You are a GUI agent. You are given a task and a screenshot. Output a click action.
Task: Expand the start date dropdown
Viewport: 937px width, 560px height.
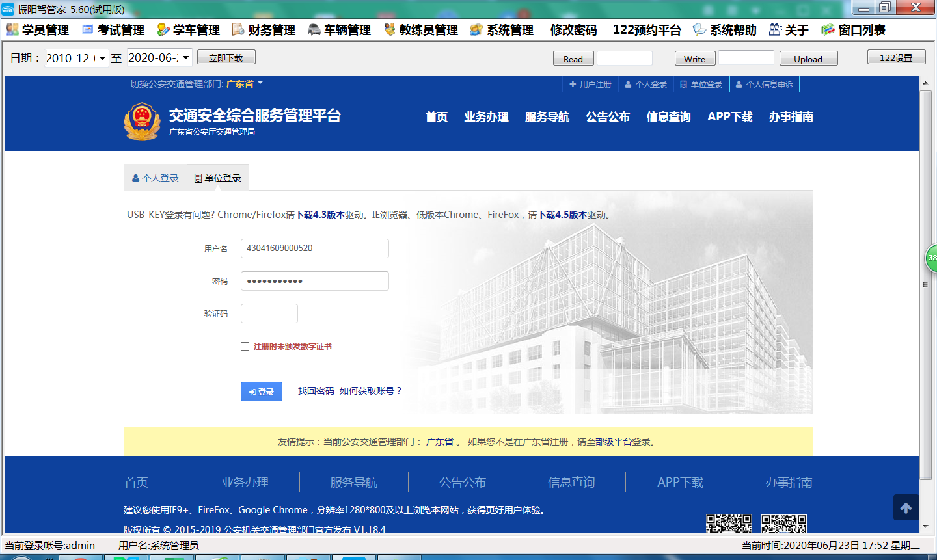102,58
